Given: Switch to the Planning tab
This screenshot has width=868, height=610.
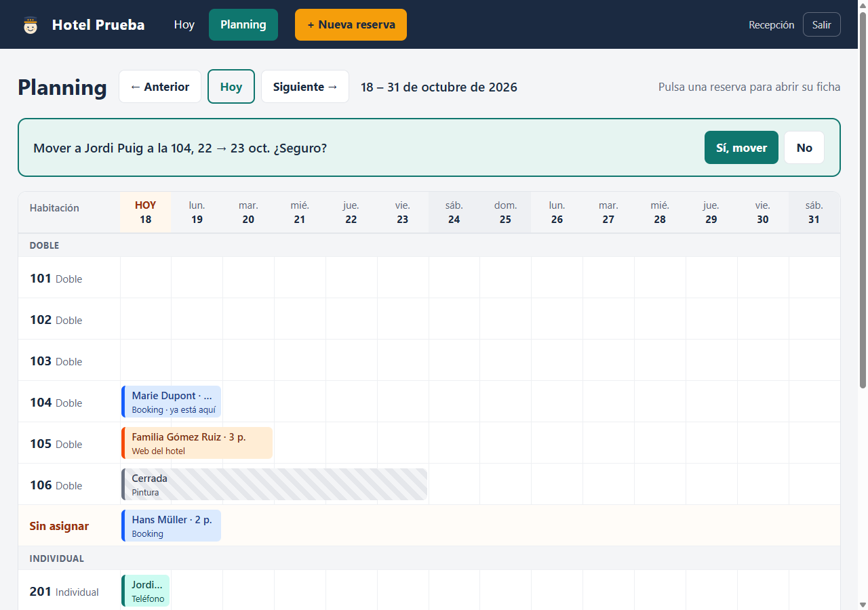Looking at the screenshot, I should pyautogui.click(x=243, y=24).
